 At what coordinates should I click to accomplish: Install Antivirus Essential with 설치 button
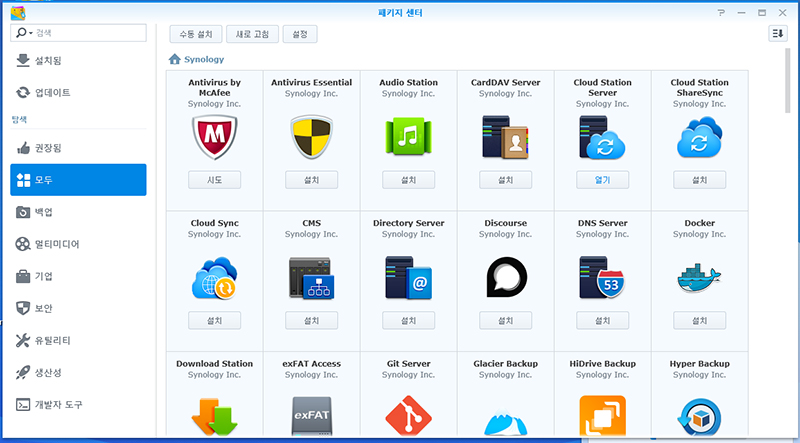pos(311,180)
